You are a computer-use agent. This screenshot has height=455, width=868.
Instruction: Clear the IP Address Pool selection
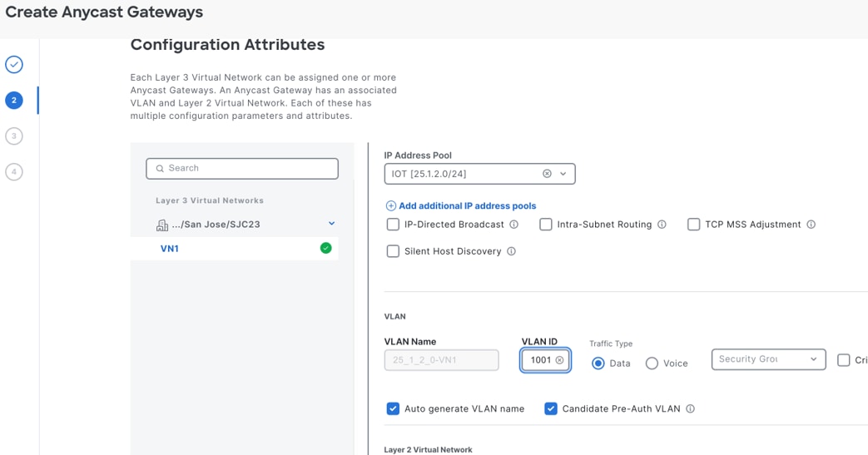click(547, 174)
